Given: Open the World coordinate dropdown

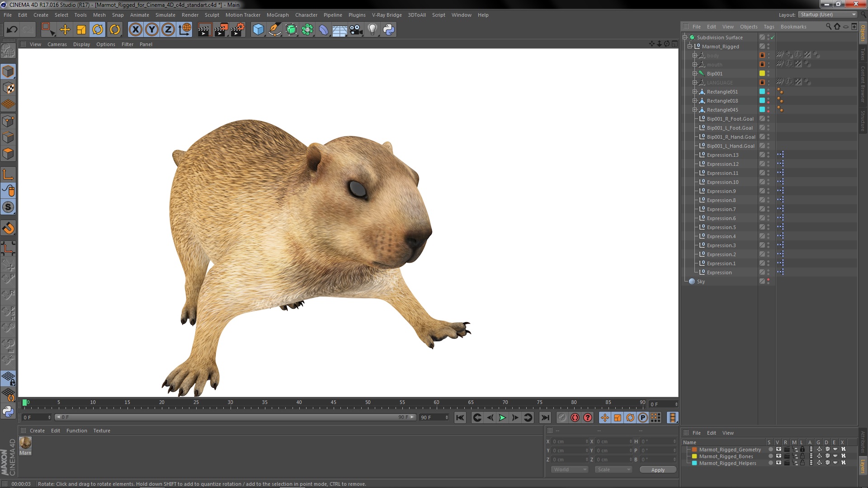Looking at the screenshot, I should pyautogui.click(x=570, y=469).
